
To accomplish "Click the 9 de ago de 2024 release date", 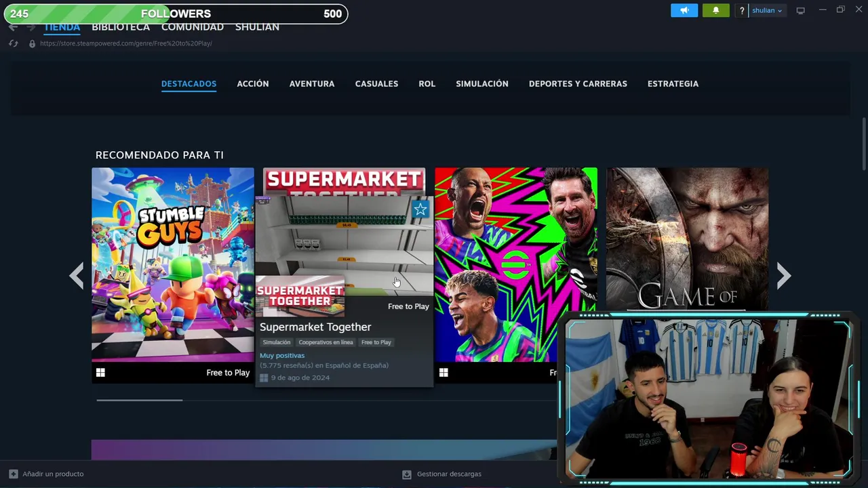I will (x=300, y=378).
